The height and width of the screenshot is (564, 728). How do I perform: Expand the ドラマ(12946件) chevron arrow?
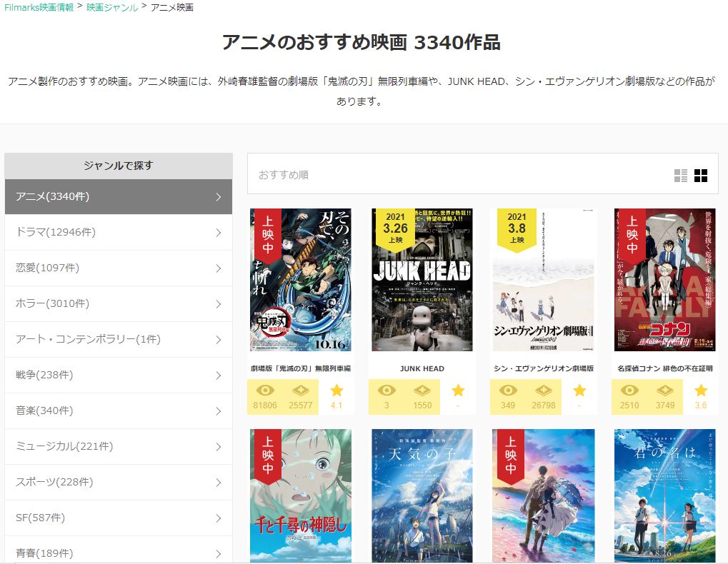click(x=218, y=233)
